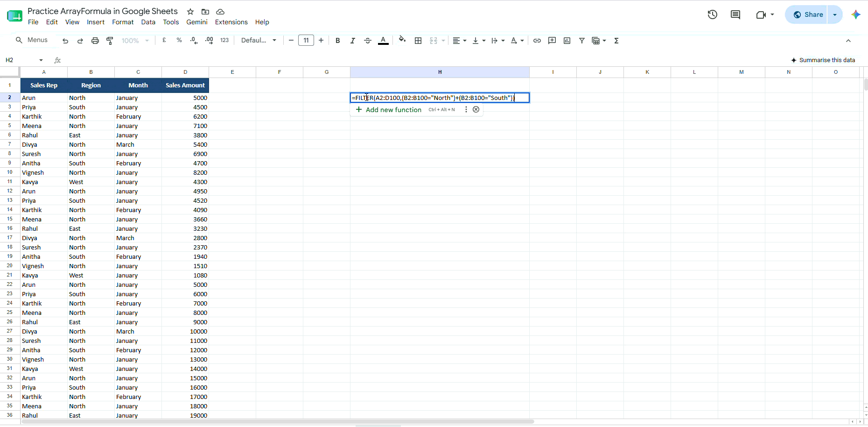Click the insert link icon

click(x=537, y=41)
